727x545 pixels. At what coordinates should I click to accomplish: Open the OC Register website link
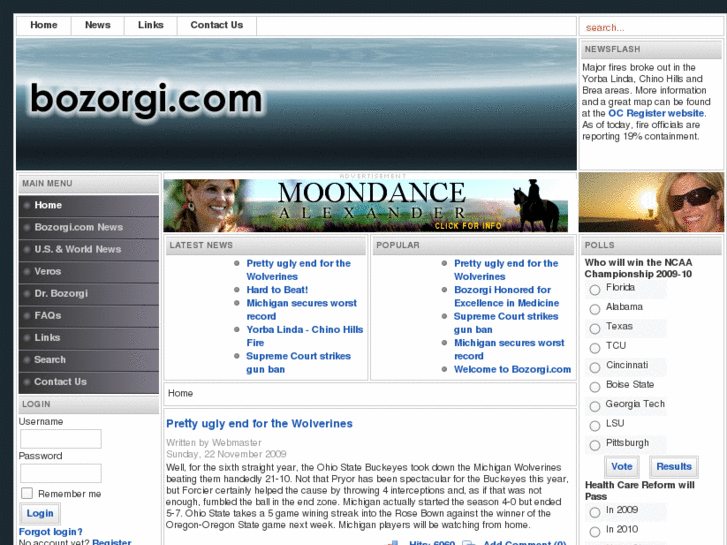click(x=656, y=113)
